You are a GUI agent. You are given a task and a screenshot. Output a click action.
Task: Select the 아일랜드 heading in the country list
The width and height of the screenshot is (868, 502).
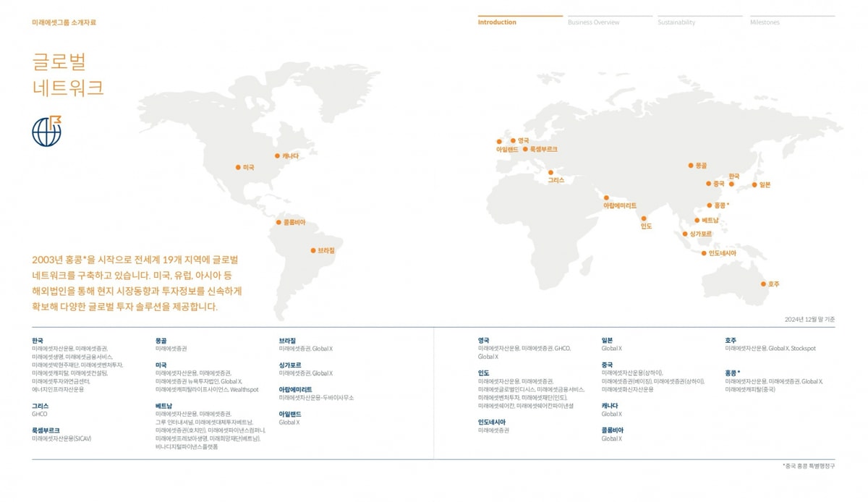tap(290, 414)
